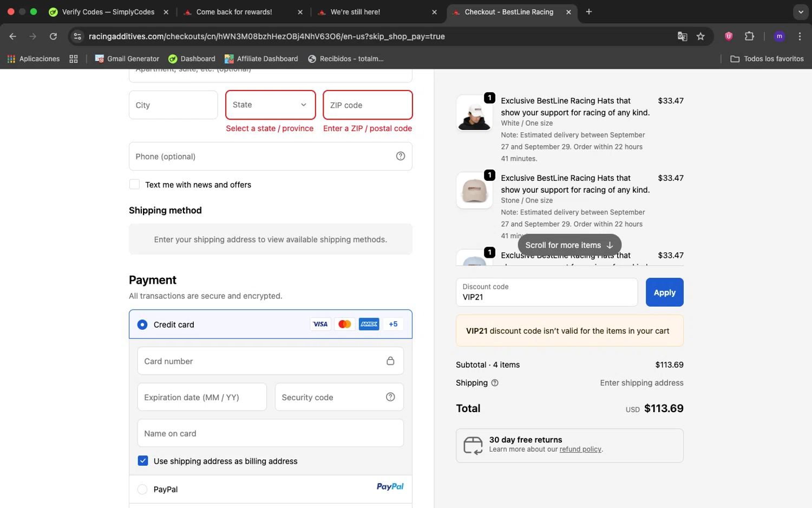812x508 pixels.
Task: Open Chrome three-dot menu
Action: (800, 36)
